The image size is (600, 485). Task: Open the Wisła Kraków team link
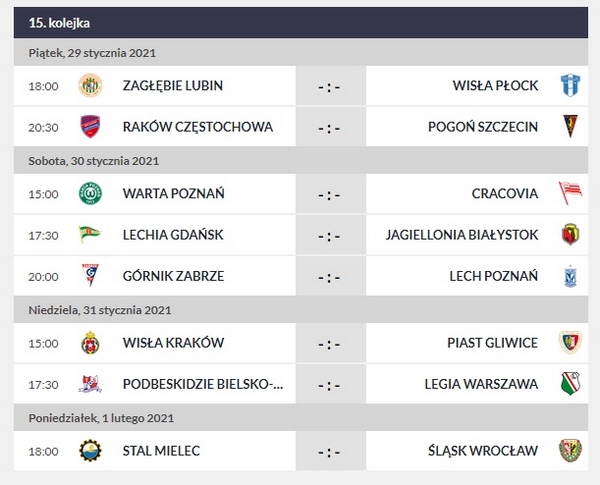pos(172,343)
